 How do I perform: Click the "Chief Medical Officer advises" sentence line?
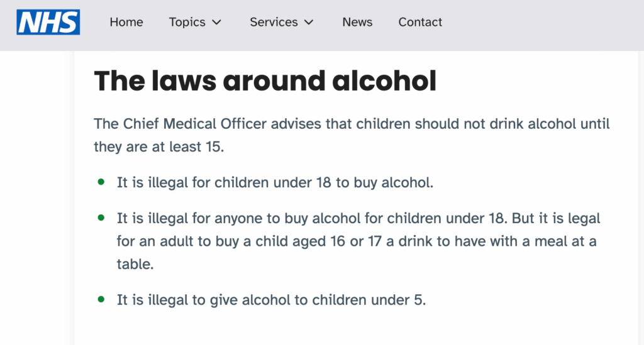352,124
